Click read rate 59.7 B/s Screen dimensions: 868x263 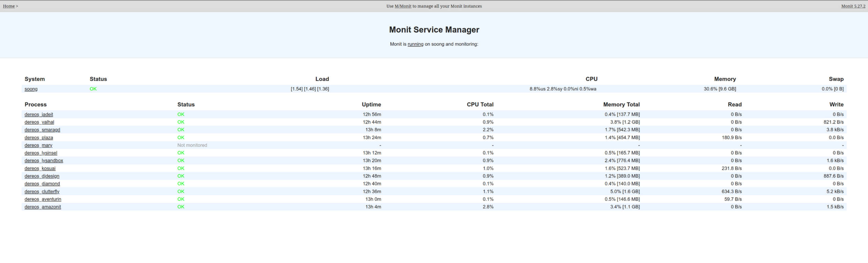click(733, 199)
